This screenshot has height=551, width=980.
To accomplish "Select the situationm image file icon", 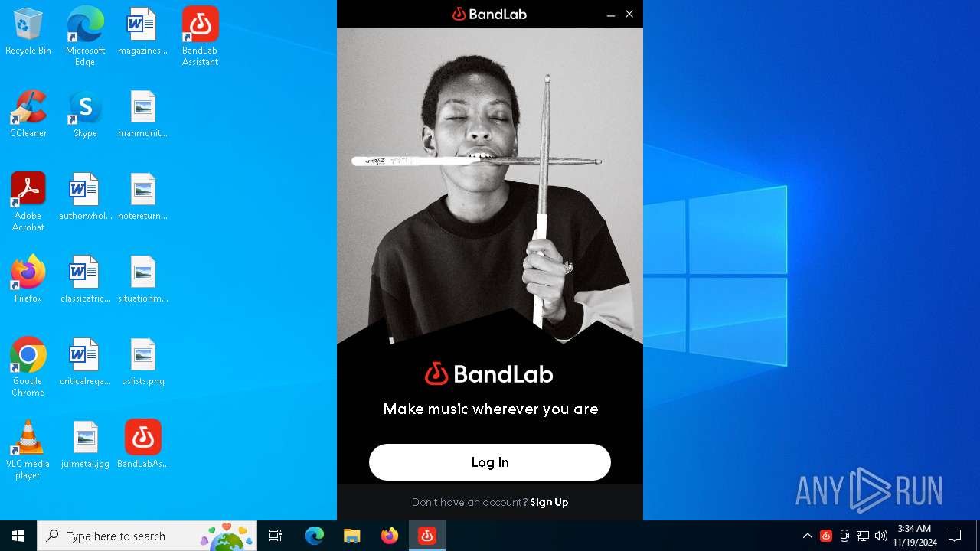I will (x=142, y=280).
